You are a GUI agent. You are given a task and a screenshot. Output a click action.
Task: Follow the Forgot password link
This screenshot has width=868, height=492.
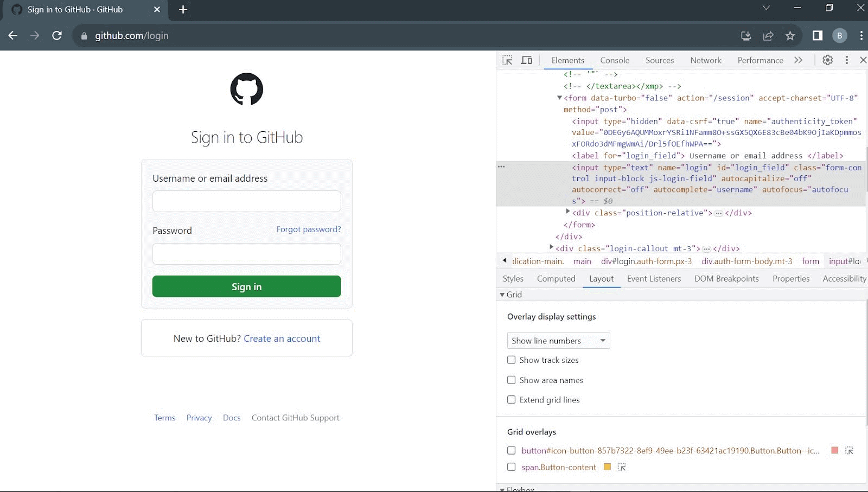(308, 229)
